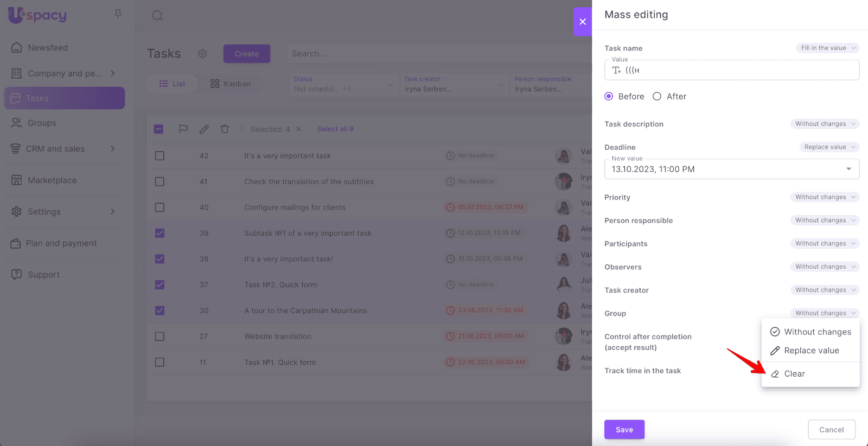Choose Clear from the dropdown menu

click(x=794, y=374)
